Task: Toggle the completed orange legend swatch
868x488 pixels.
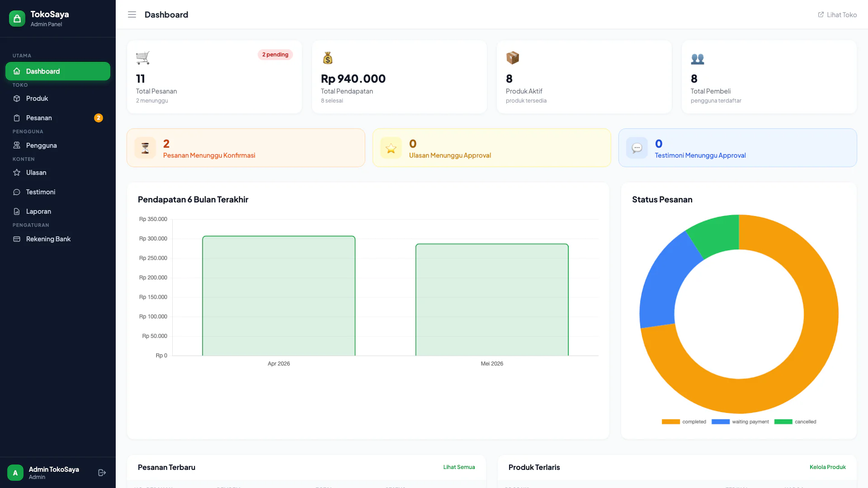Action: point(671,422)
